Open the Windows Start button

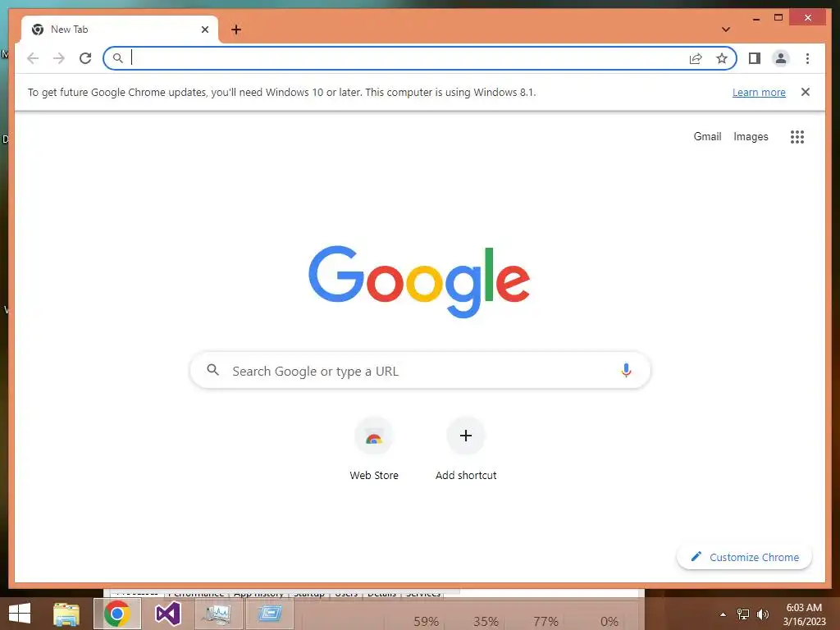(20, 614)
